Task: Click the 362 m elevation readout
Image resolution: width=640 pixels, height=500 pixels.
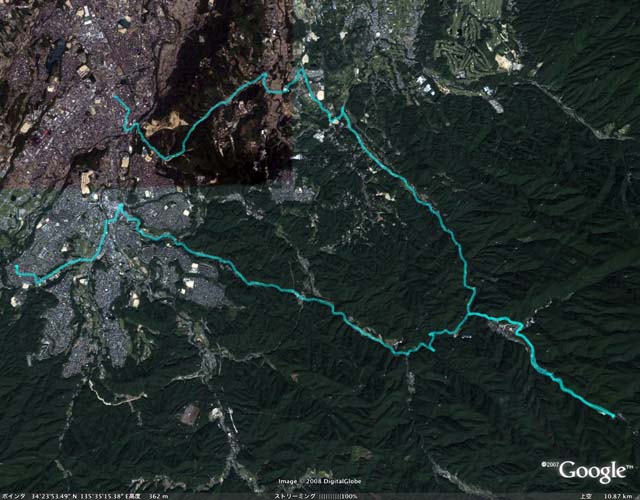Action: pyautogui.click(x=159, y=496)
